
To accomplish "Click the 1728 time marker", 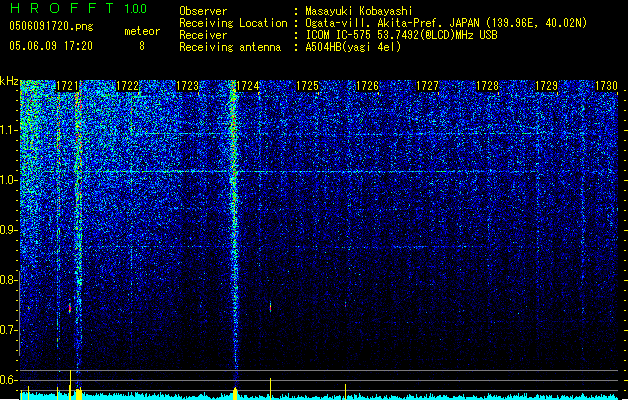I will 487,86.
